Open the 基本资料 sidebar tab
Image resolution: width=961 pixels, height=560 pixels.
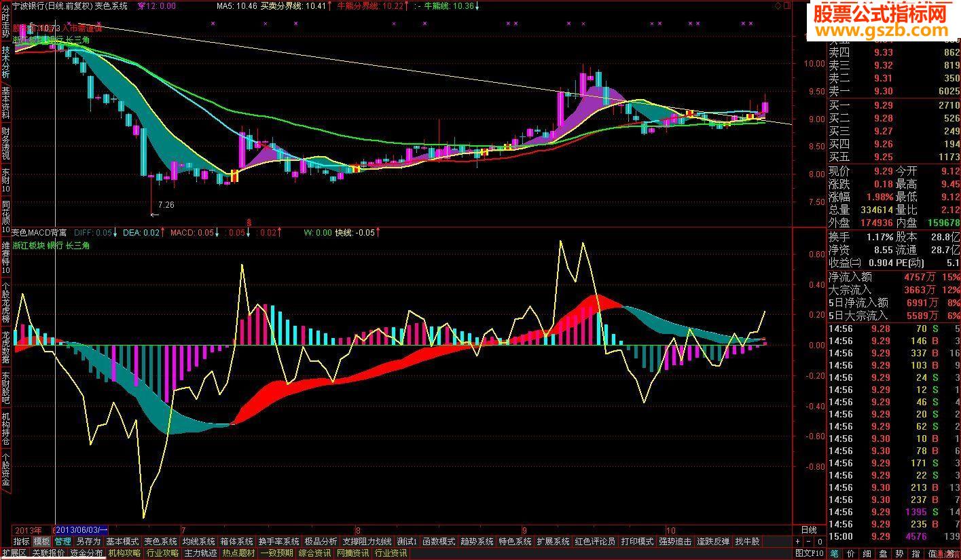(x=5, y=104)
